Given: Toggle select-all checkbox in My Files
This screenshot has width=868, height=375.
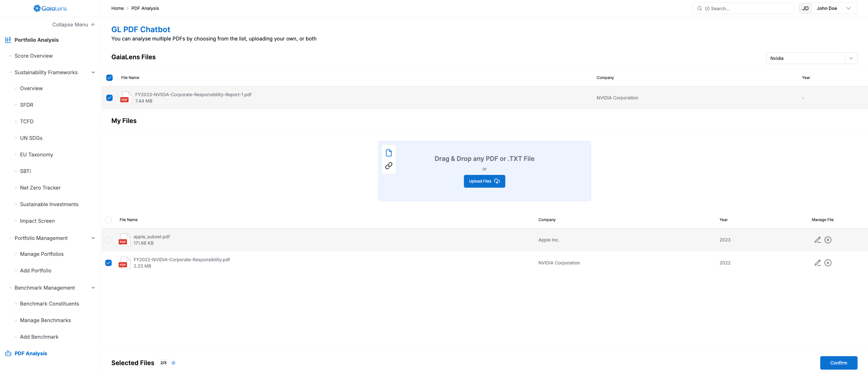Looking at the screenshot, I should pyautogui.click(x=108, y=220).
